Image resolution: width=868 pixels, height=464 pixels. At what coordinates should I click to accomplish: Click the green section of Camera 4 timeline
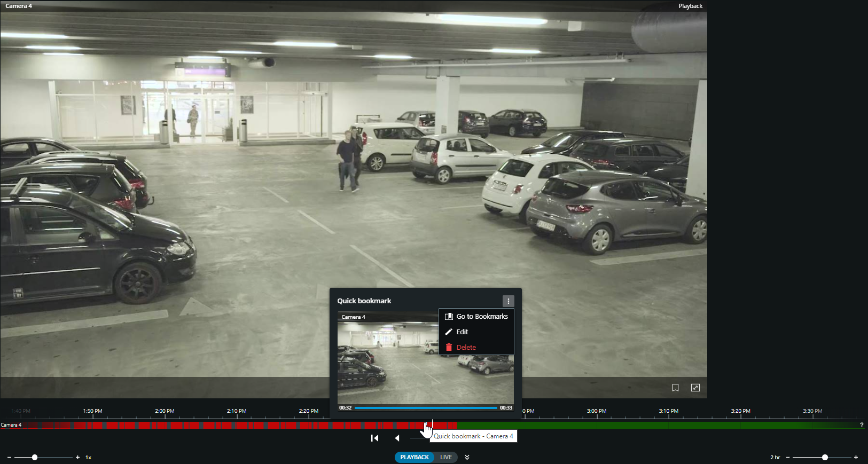(641, 426)
